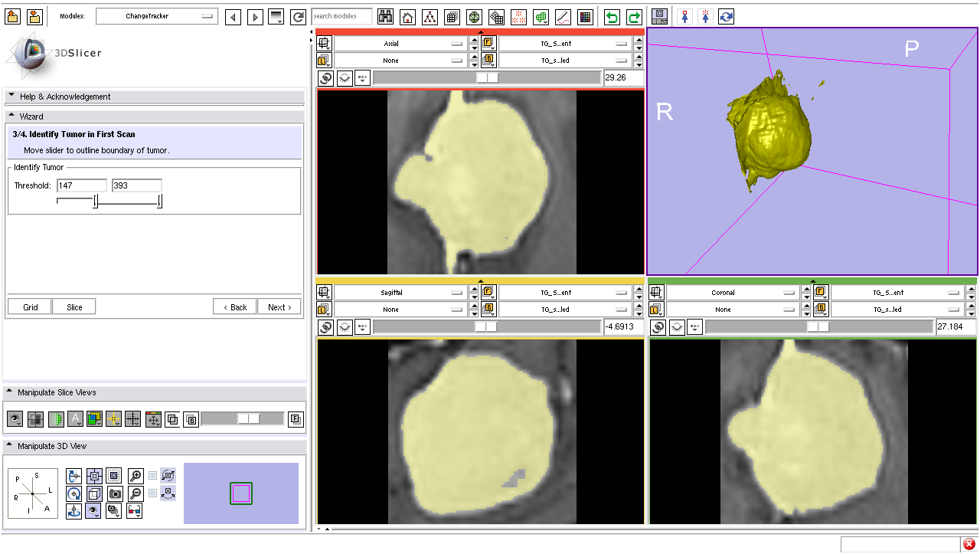Click the Home module icon in toolbar
Image resolution: width=980 pixels, height=554 pixels.
point(408,17)
